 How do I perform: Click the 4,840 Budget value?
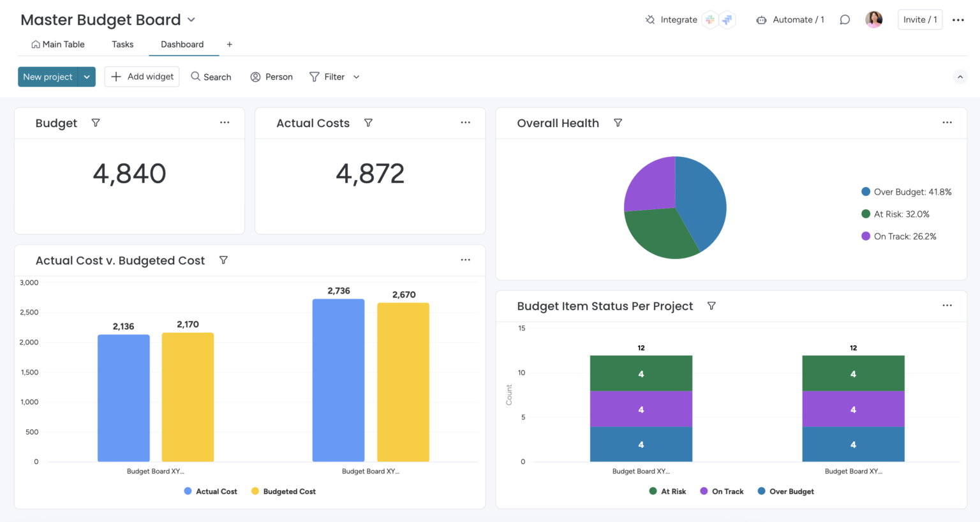[x=130, y=174]
